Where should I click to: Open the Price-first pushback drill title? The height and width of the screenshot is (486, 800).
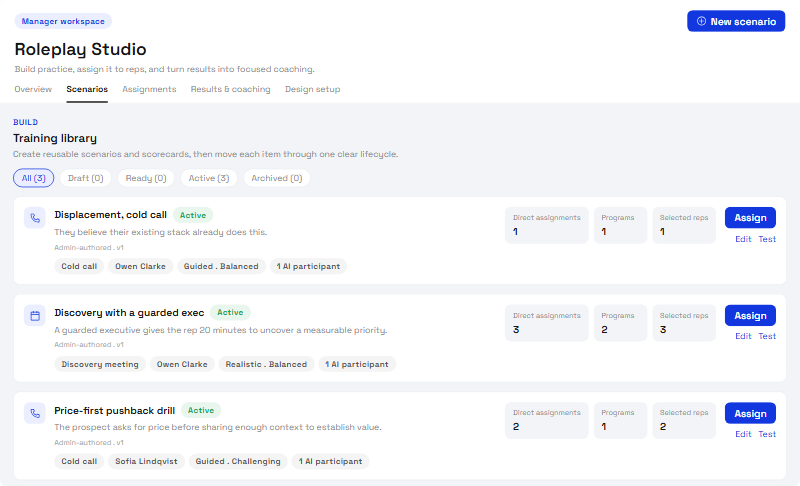pos(115,411)
